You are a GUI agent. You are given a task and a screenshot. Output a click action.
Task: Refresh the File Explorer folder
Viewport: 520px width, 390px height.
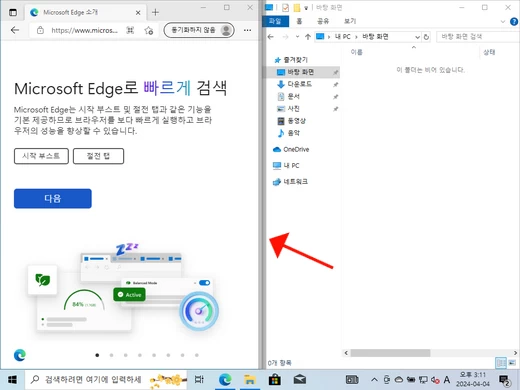(x=426, y=37)
